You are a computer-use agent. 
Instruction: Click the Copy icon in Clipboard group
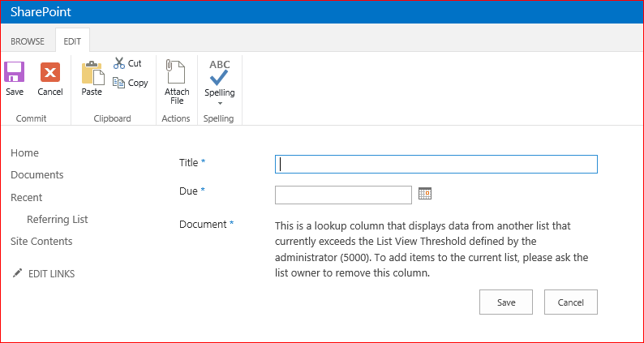(119, 83)
